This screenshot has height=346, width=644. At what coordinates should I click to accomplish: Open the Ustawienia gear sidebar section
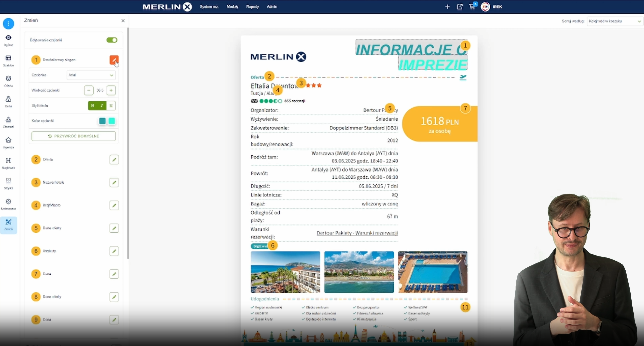pos(8,204)
